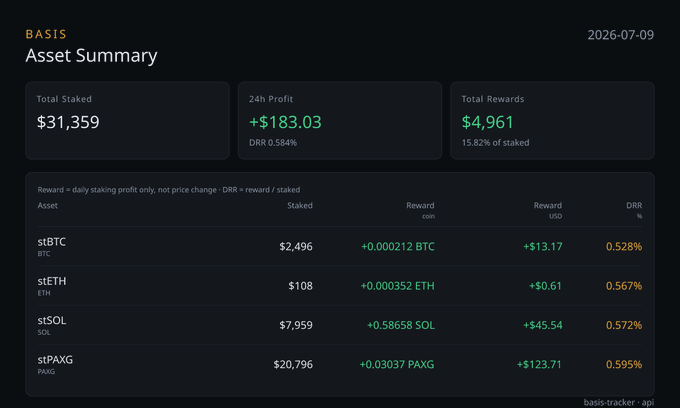Click the BASIS brand label

click(x=46, y=34)
